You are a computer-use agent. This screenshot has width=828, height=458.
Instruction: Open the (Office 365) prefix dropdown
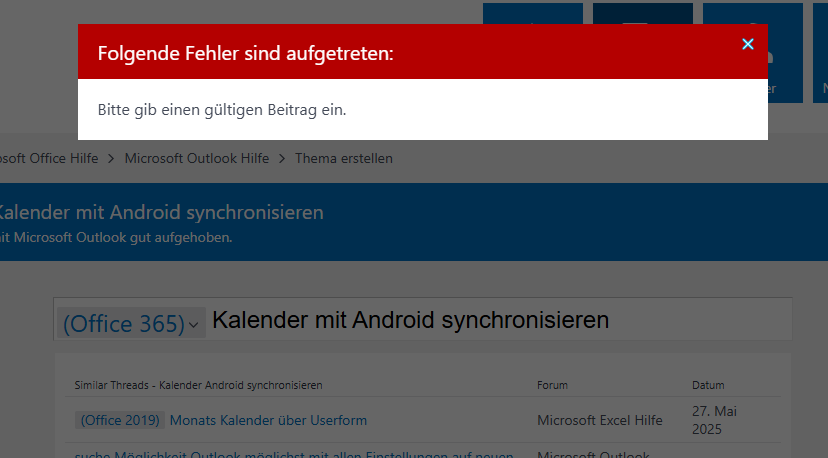[x=131, y=323]
